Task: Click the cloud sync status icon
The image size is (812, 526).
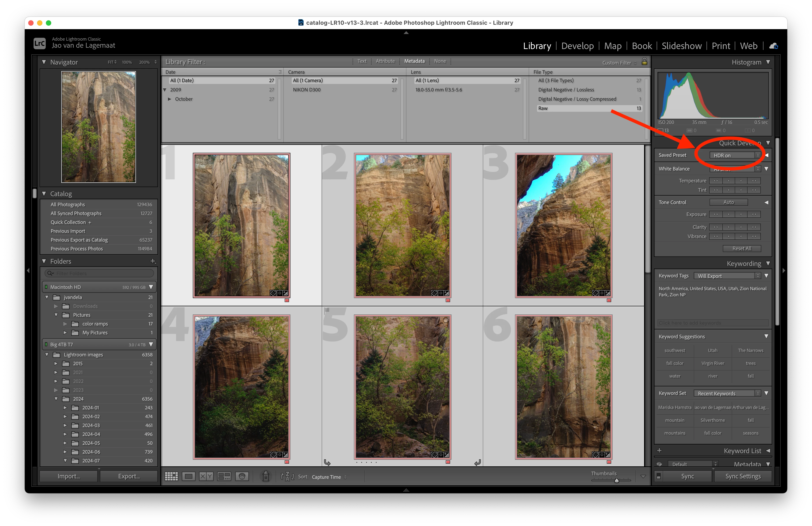Action: (773, 46)
